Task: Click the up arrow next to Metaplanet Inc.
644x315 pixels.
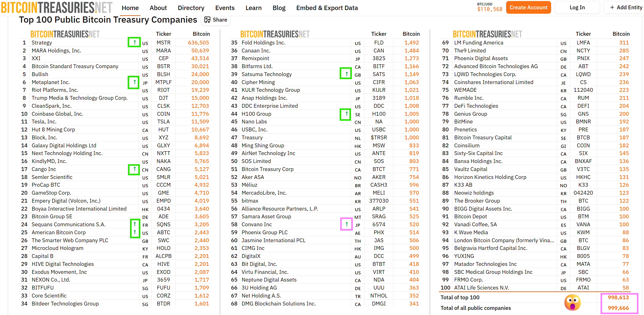Action: pos(134,82)
